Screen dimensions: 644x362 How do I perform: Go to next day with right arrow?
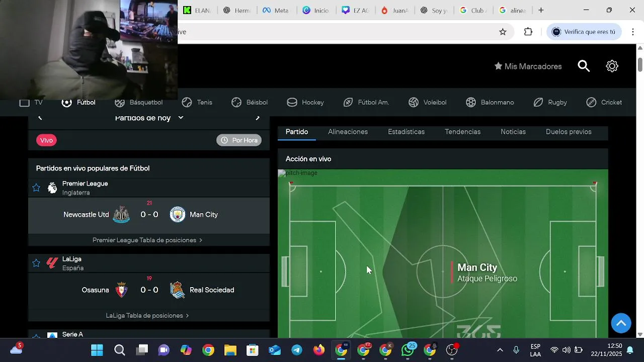[x=258, y=118]
